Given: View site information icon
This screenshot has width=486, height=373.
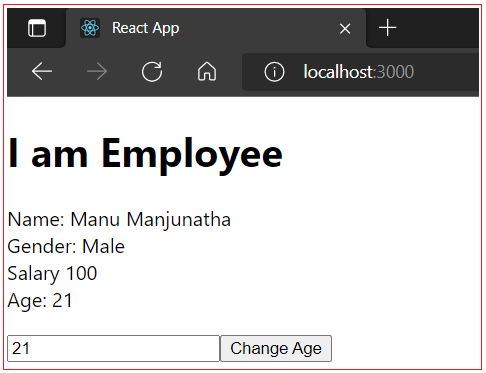Looking at the screenshot, I should click(274, 72).
